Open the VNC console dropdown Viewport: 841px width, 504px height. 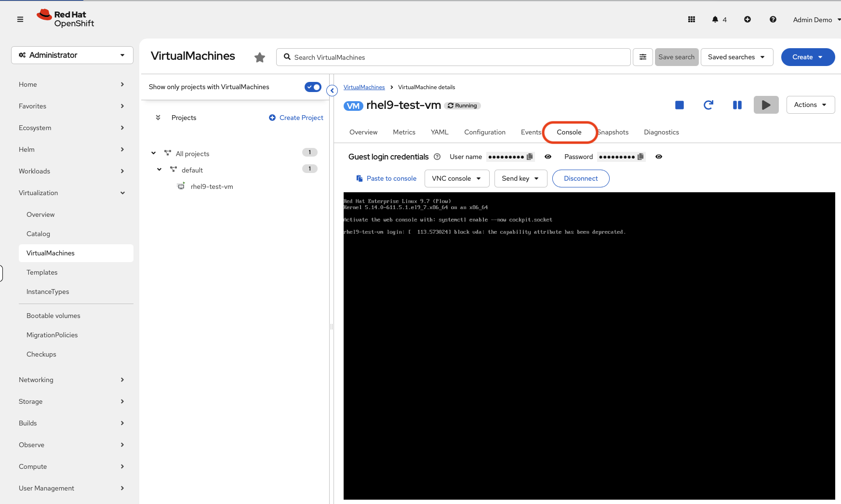tap(456, 178)
